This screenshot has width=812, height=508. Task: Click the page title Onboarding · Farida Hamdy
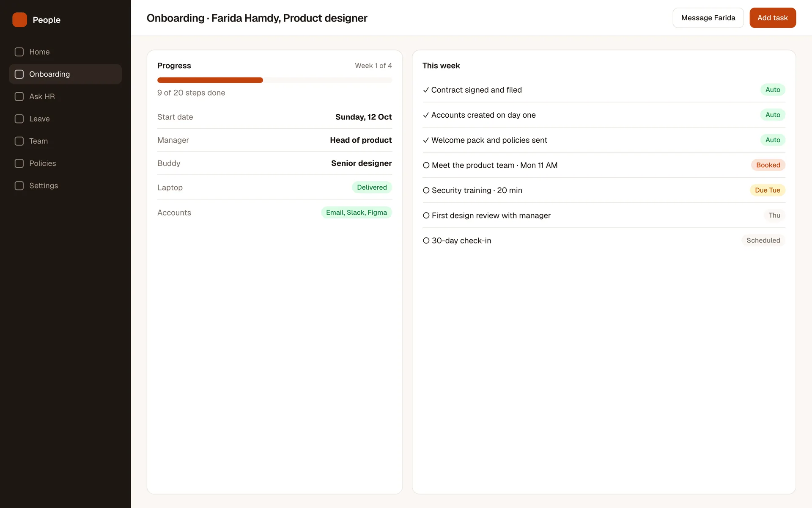[x=257, y=18]
